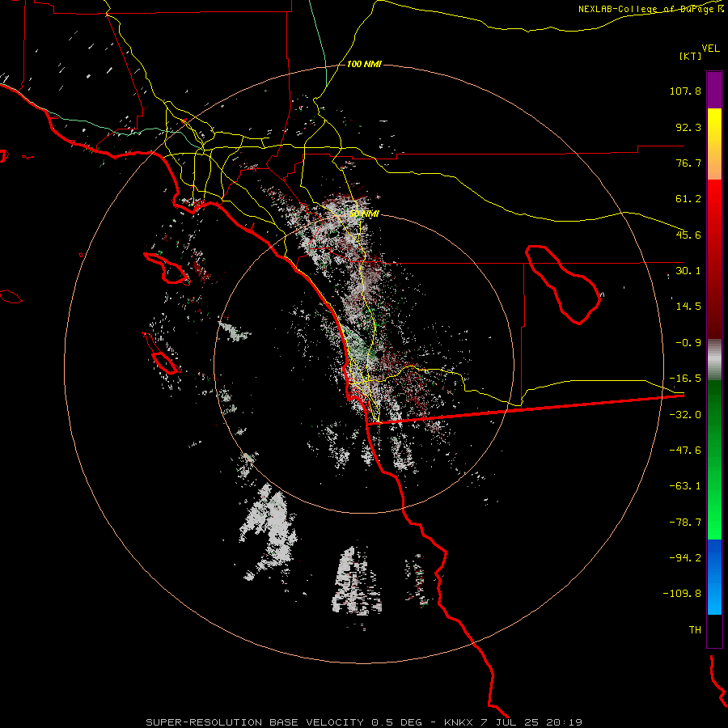Screen dimensions: 728x728
Task: Click the -78.7 velocity scale value
Action: click(x=685, y=523)
